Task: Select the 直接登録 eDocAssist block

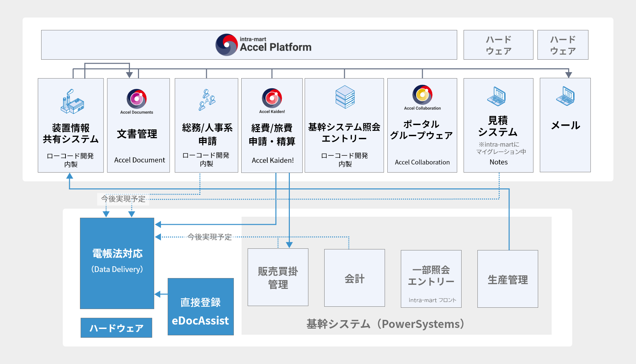Action: click(x=200, y=307)
